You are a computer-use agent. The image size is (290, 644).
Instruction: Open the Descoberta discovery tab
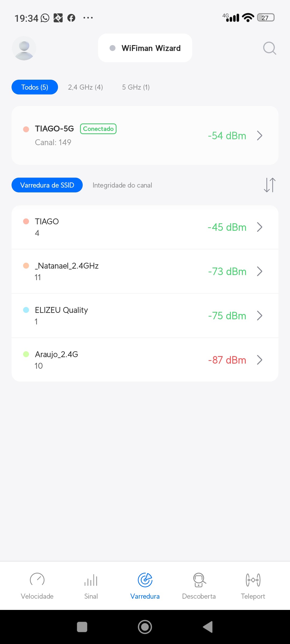[x=199, y=586]
